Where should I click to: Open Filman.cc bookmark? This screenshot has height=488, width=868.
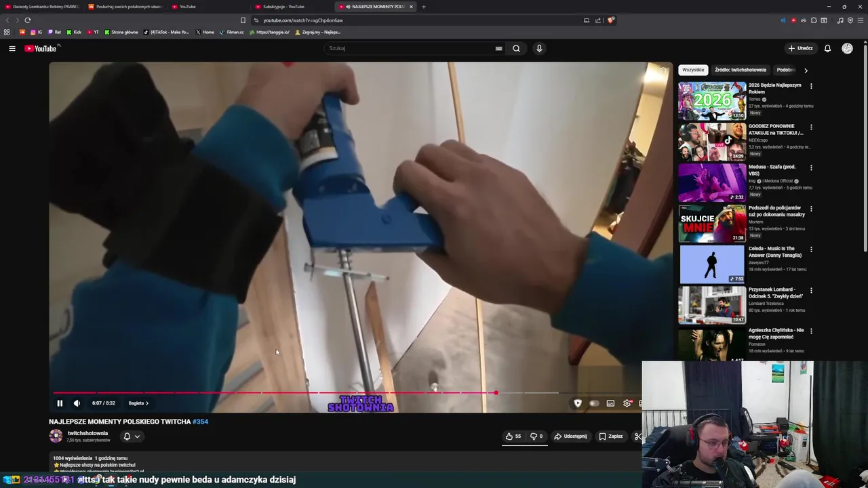pos(231,32)
